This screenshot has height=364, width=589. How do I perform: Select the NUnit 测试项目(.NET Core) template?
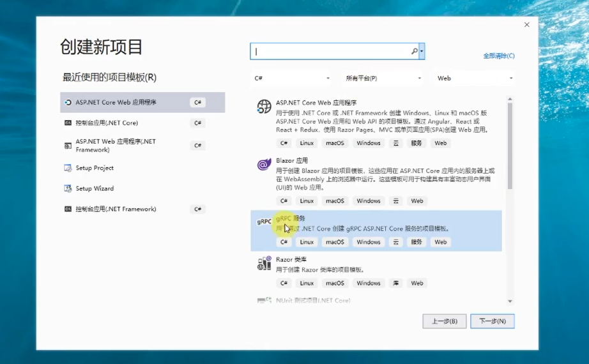pyautogui.click(x=313, y=300)
